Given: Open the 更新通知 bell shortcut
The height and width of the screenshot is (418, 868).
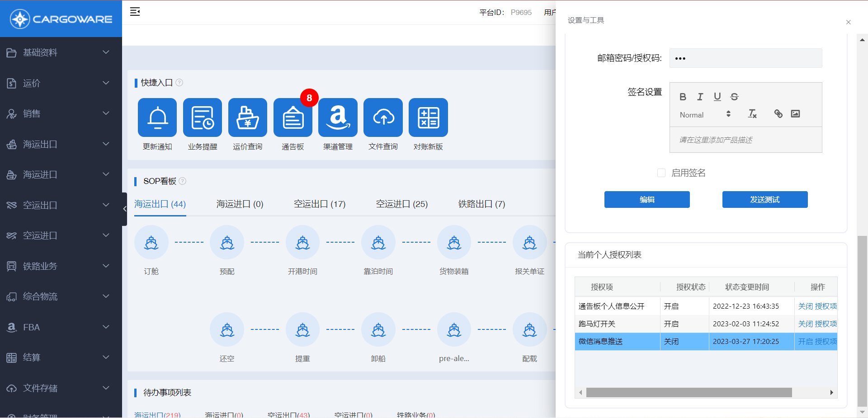Looking at the screenshot, I should pos(157,117).
